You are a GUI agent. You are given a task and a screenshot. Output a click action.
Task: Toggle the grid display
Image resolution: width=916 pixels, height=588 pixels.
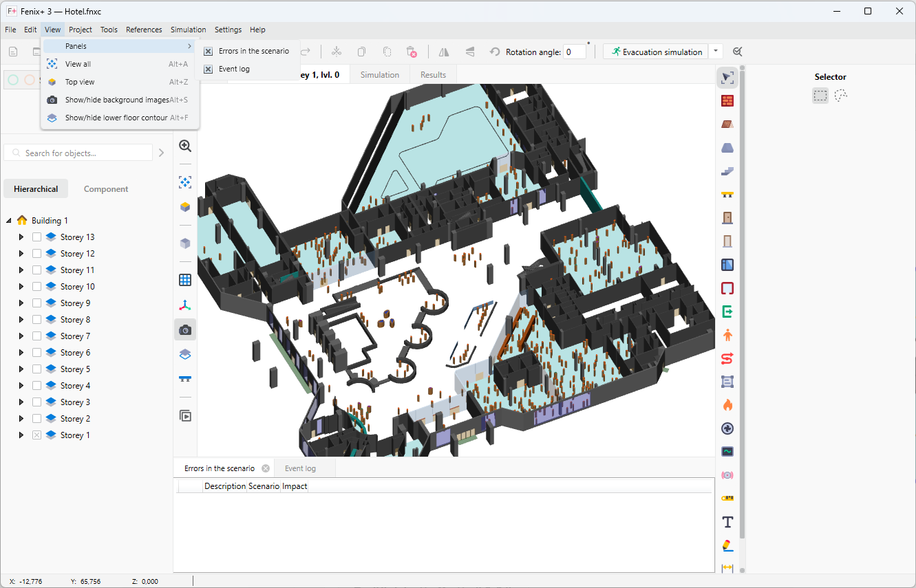pyautogui.click(x=184, y=279)
